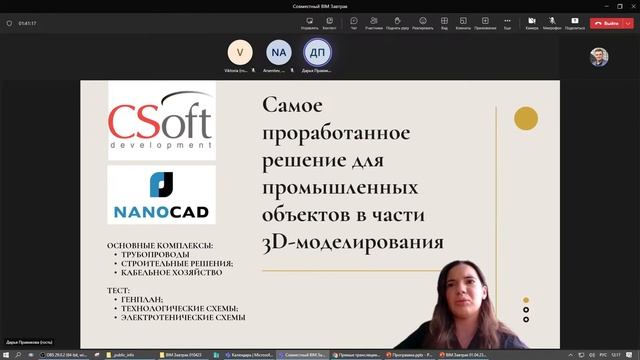The width and height of the screenshot is (640, 360).
Task: Switch to PowerPoint 'Программа.pptx' taskbar item
Action: coord(409,355)
